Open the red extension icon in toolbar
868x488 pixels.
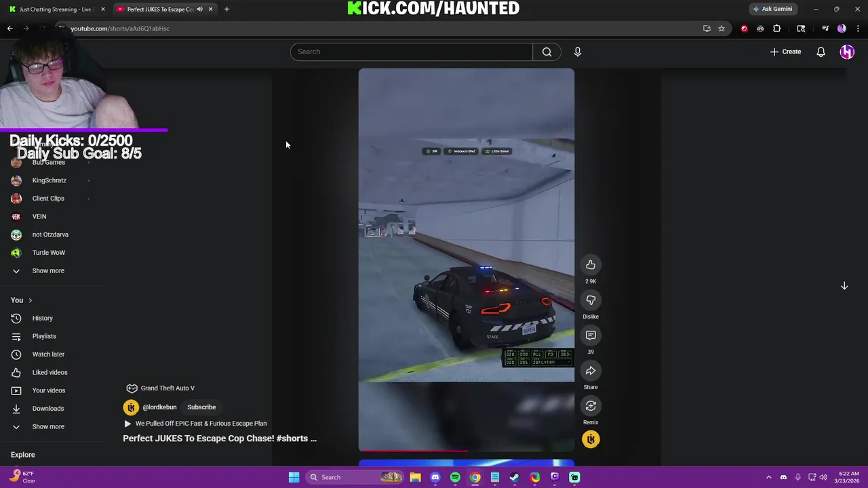(744, 28)
